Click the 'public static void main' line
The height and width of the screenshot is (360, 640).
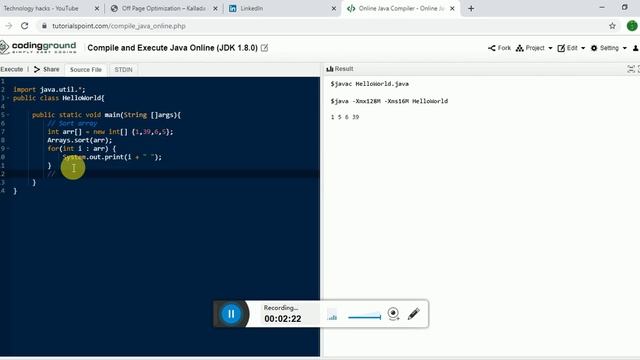[x=106, y=115]
